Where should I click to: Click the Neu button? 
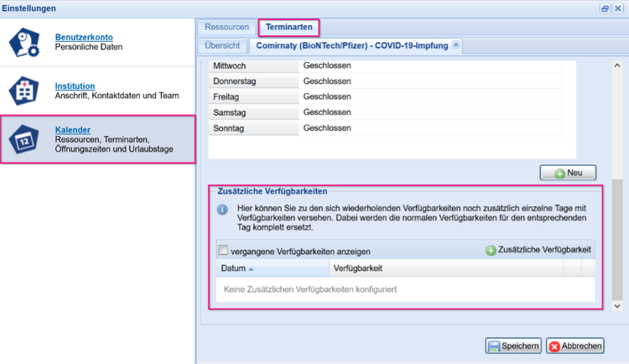coord(568,173)
